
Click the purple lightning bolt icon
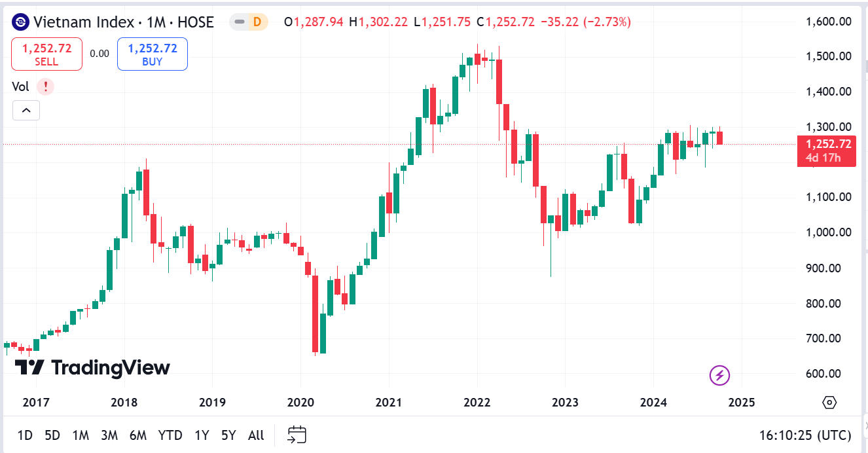(x=719, y=375)
